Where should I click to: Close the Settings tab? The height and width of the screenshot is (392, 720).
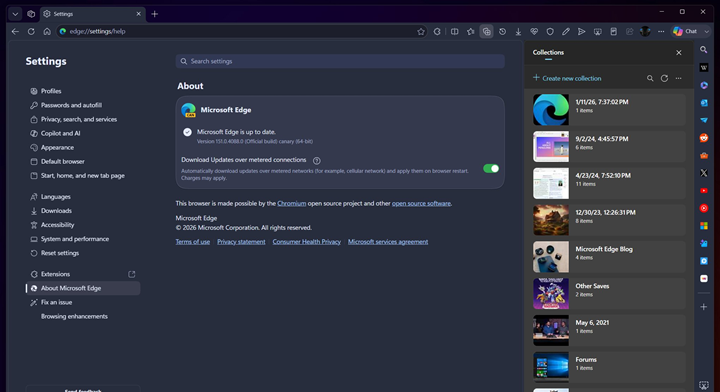tap(139, 14)
